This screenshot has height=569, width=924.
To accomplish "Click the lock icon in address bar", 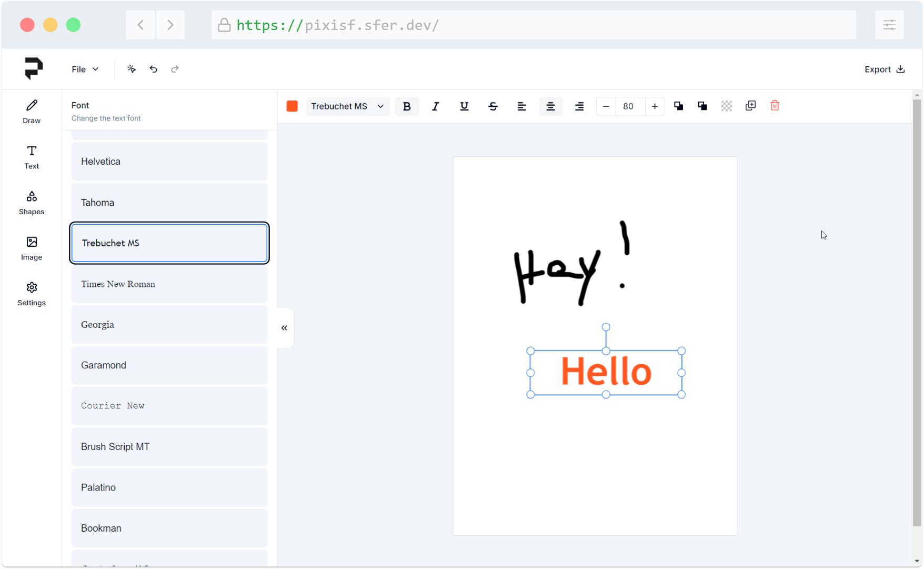I will (x=224, y=25).
